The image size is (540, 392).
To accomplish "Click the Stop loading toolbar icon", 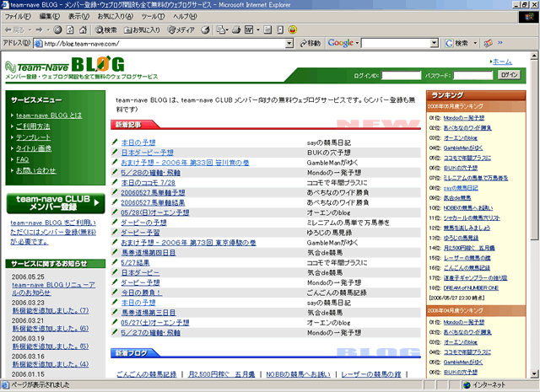I will (57, 30).
